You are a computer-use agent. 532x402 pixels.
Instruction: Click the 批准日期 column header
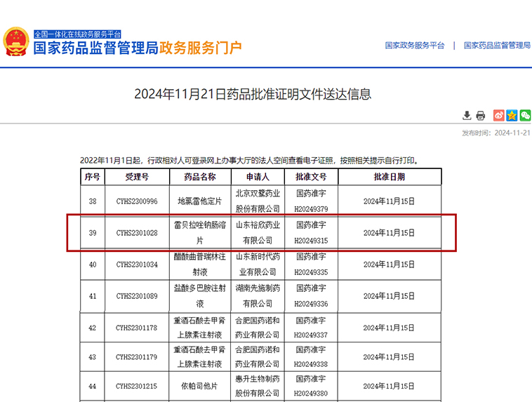388,177
